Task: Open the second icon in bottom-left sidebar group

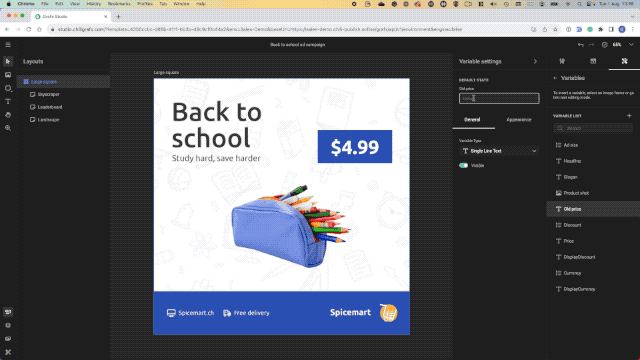Action: click(x=8, y=325)
